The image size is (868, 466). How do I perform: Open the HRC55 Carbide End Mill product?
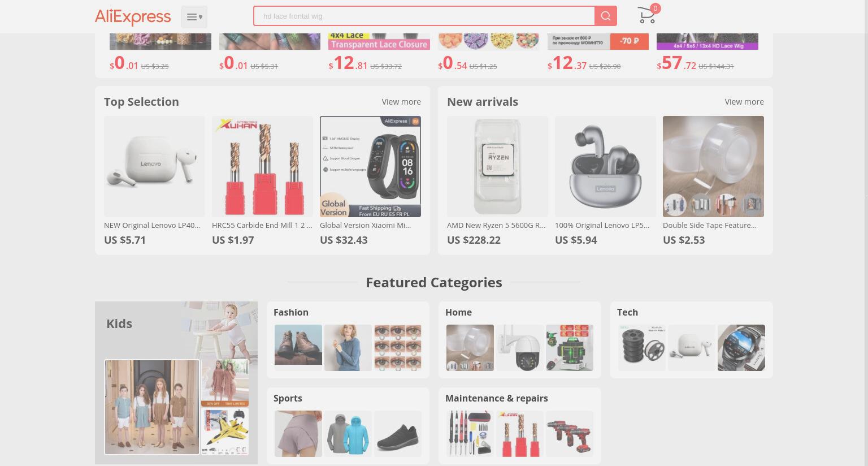(x=262, y=166)
